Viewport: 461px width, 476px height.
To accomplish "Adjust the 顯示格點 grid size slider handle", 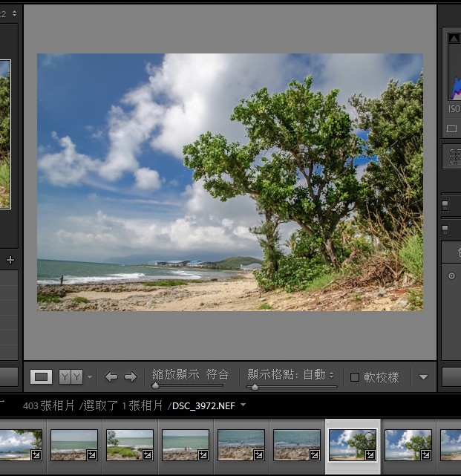I will click(x=255, y=387).
